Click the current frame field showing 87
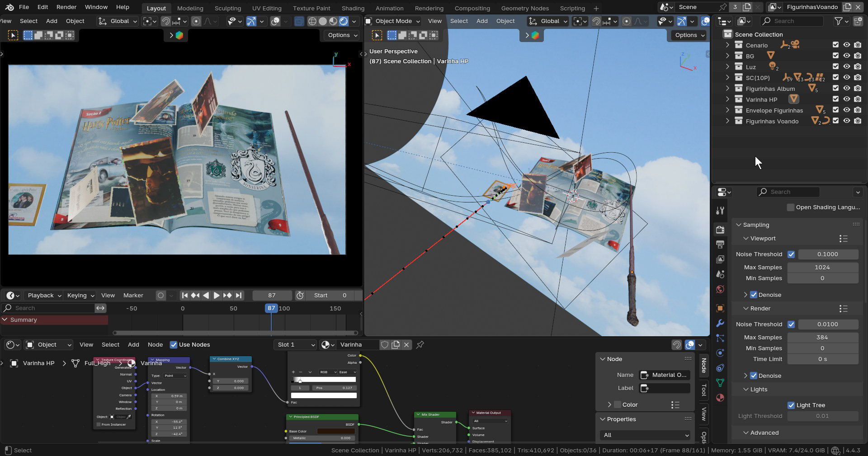 [x=272, y=296]
